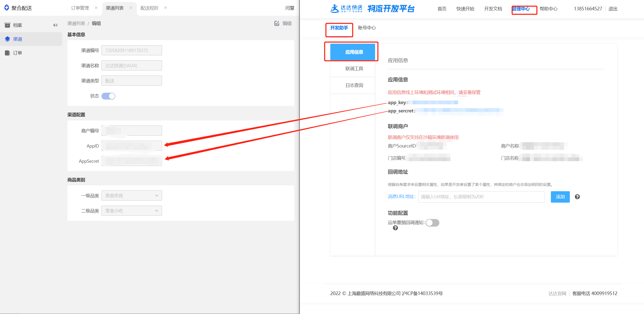The image size is (644, 314).
Task: Open 日志查询 in the side menu
Action: coord(354,85)
